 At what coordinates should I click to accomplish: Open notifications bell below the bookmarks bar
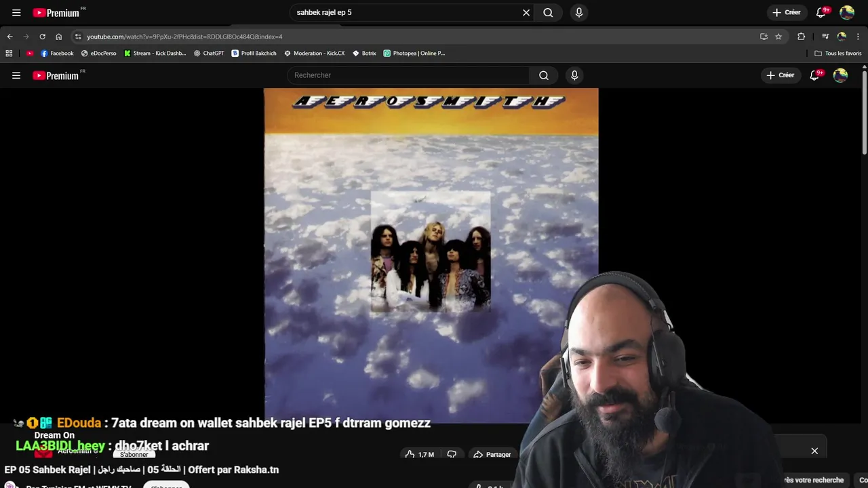click(816, 75)
